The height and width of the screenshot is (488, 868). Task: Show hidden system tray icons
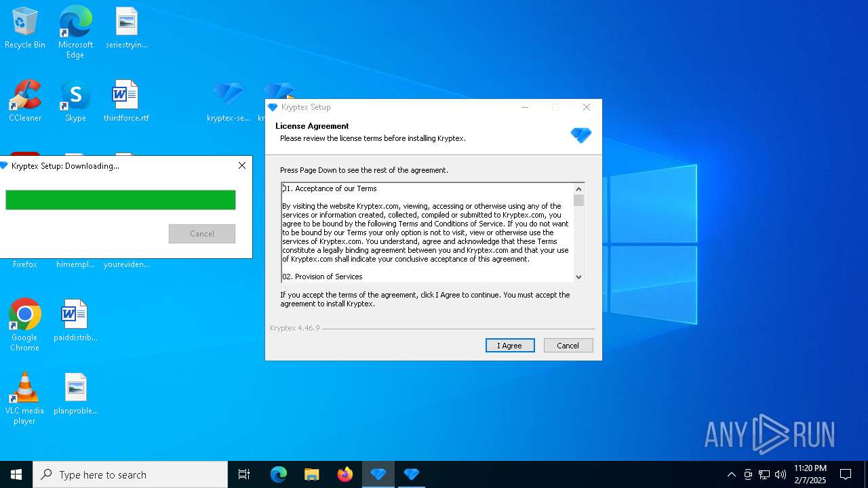click(731, 474)
